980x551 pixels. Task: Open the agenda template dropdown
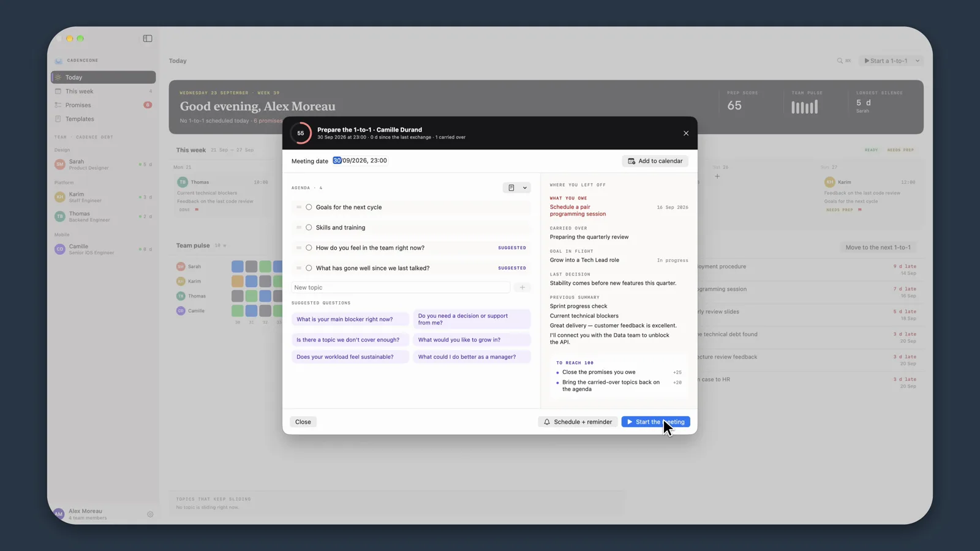click(x=517, y=188)
